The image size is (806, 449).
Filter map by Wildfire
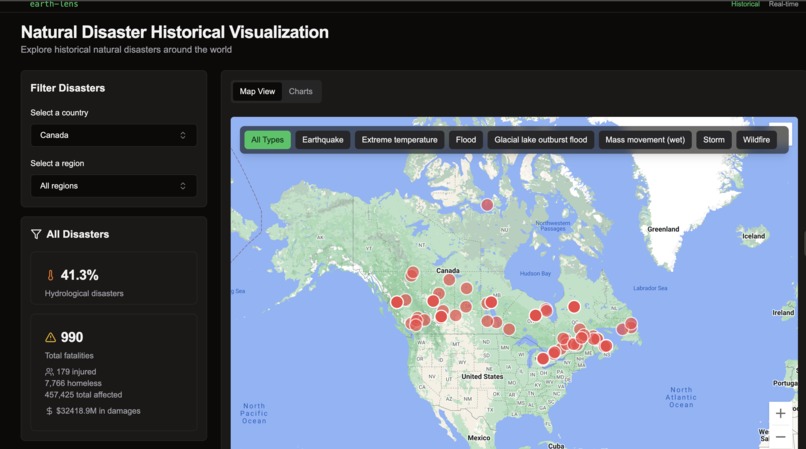756,140
